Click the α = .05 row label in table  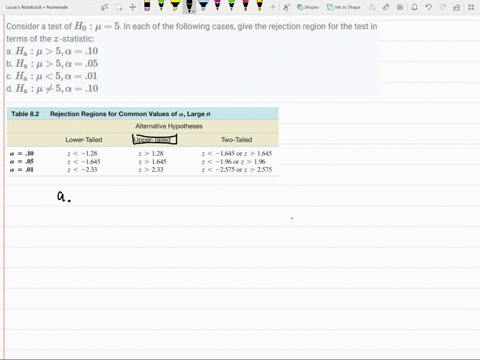click(22, 162)
